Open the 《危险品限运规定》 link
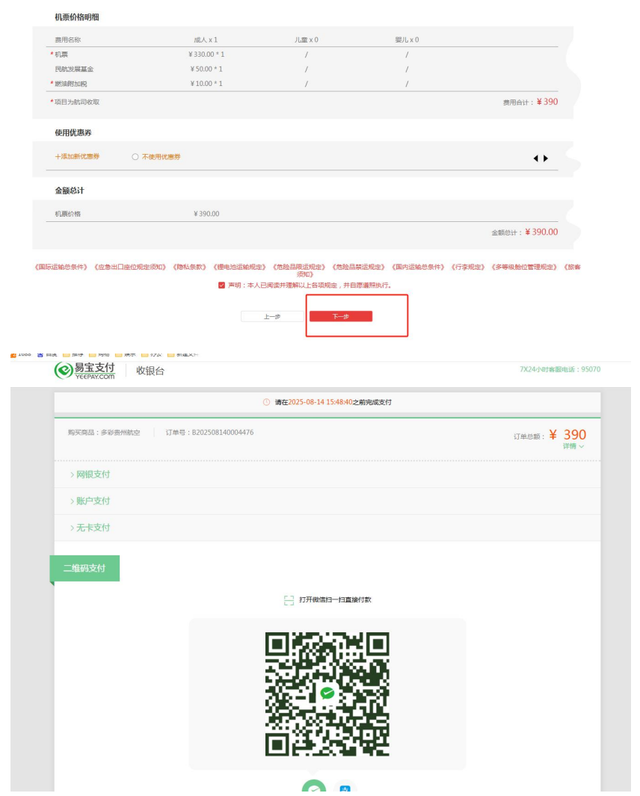 pyautogui.click(x=299, y=267)
